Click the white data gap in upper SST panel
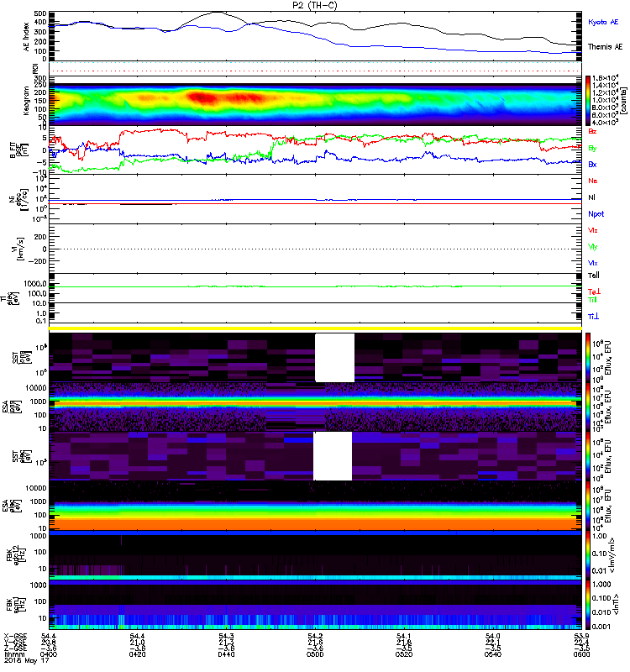630x672 pixels. 334,357
